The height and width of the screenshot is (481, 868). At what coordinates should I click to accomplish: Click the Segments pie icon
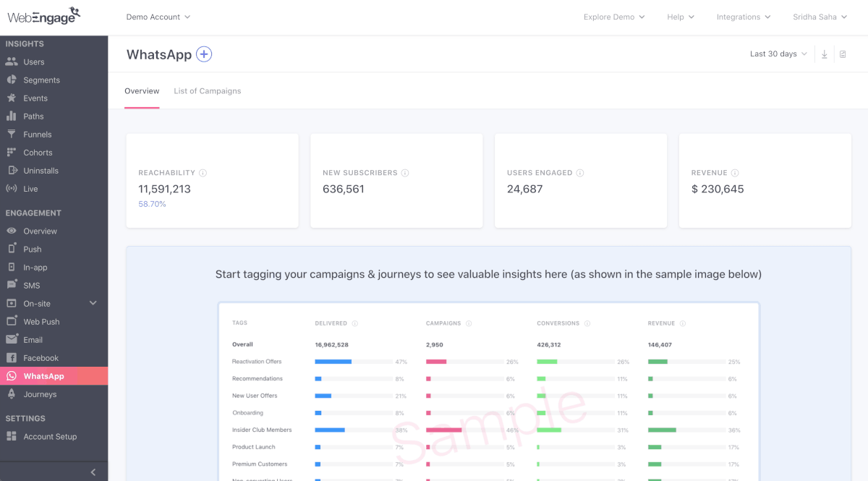click(12, 80)
